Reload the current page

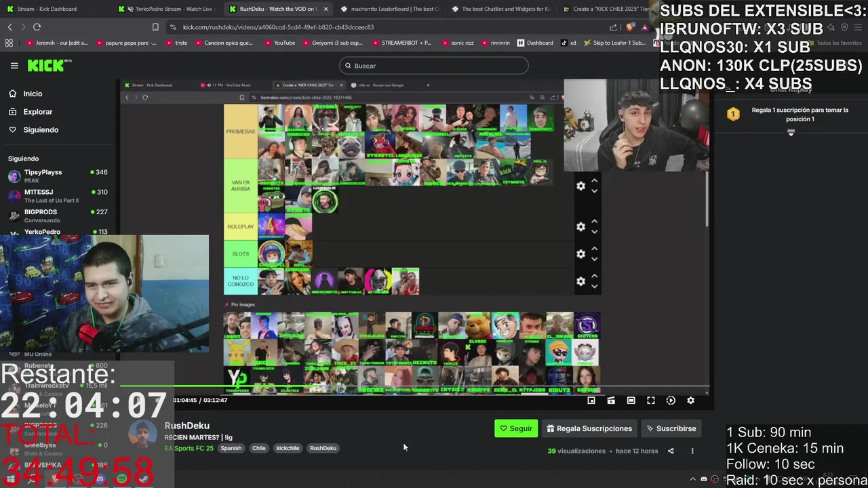(x=37, y=27)
